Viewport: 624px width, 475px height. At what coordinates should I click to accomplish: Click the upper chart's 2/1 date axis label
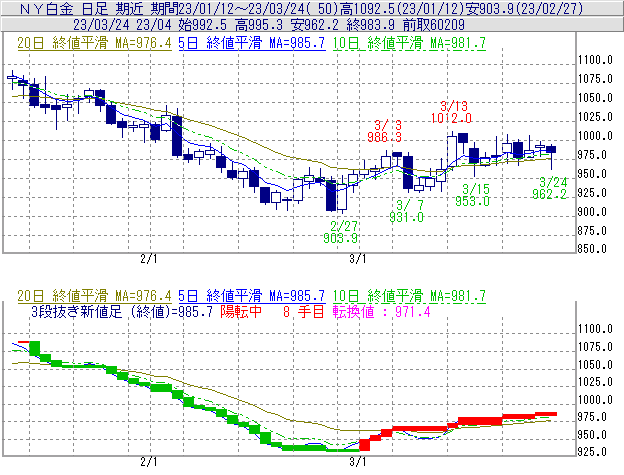coord(148,259)
